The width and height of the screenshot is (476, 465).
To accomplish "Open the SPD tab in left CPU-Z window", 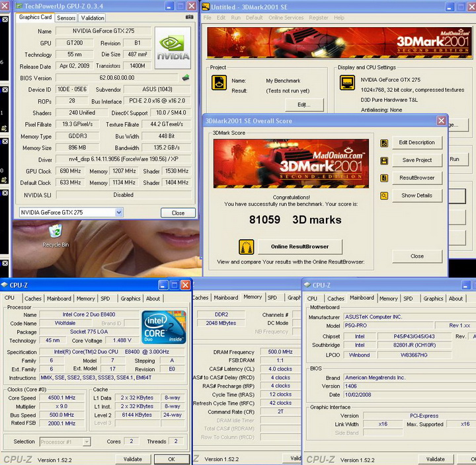I will 105,299.
